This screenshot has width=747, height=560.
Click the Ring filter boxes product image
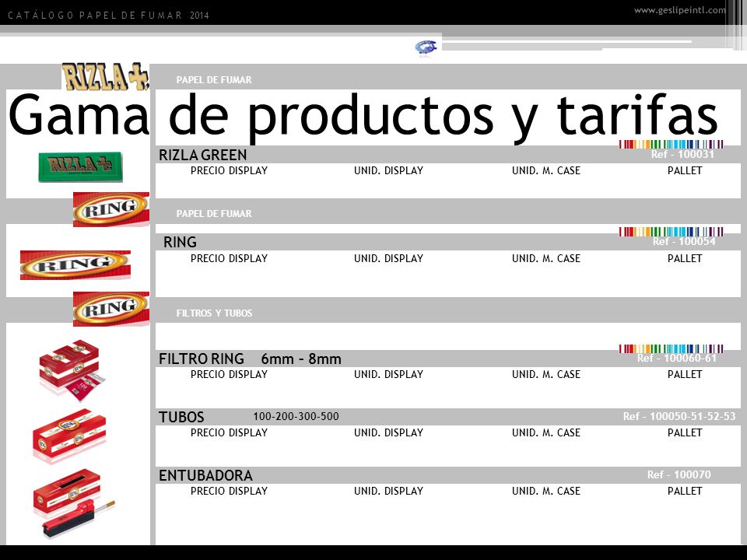coord(72,369)
